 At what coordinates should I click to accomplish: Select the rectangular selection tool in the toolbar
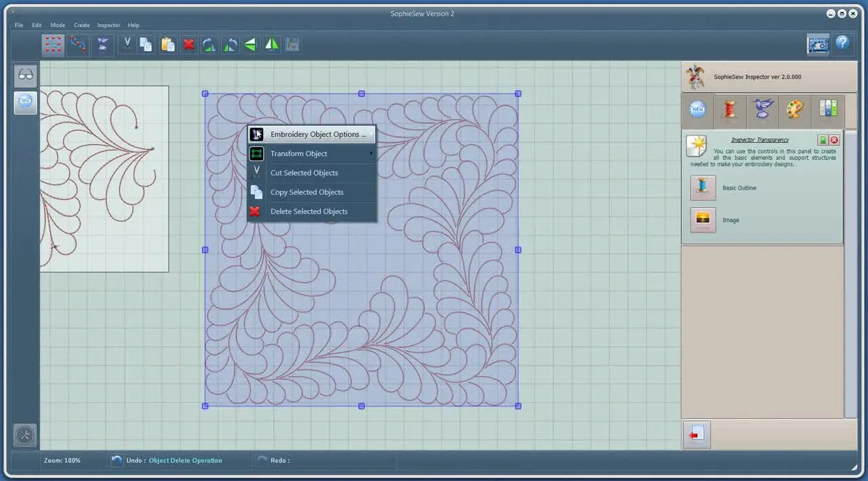click(x=53, y=44)
